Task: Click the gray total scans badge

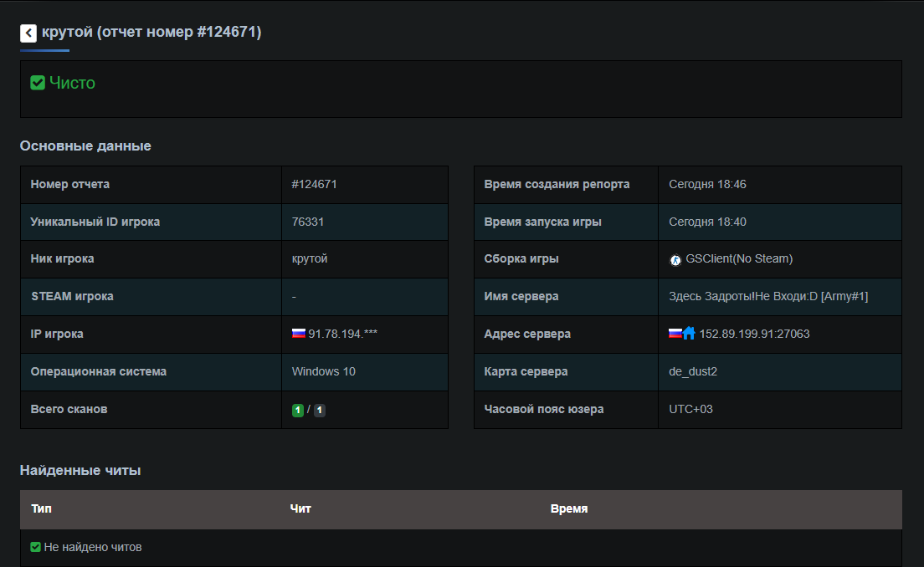Action: 320,410
